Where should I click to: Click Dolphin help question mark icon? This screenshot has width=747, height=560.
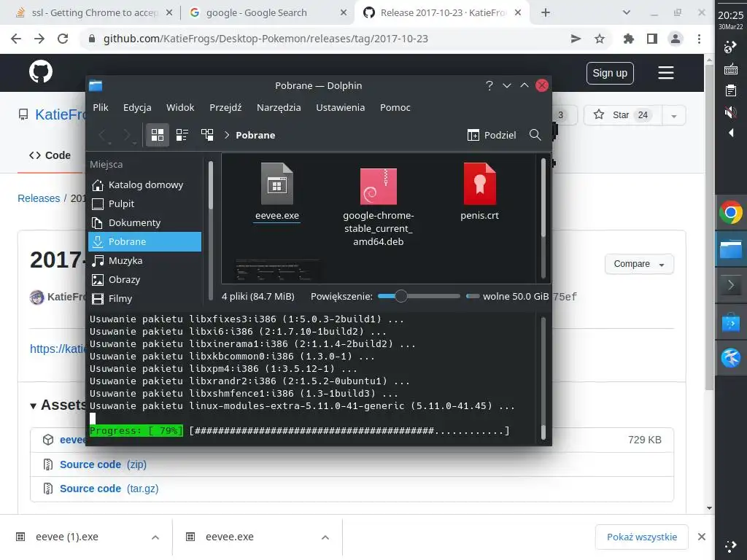point(489,86)
